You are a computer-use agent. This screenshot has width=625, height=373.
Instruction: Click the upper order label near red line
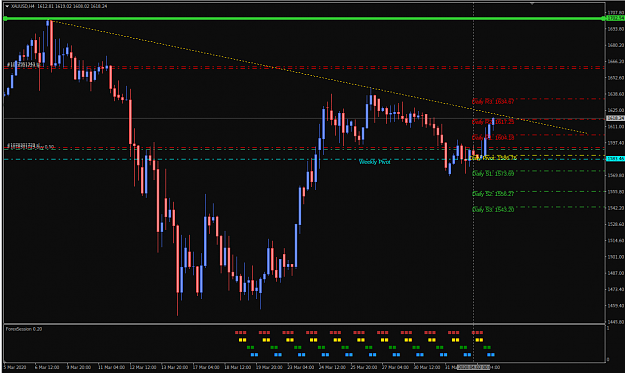(24, 65)
